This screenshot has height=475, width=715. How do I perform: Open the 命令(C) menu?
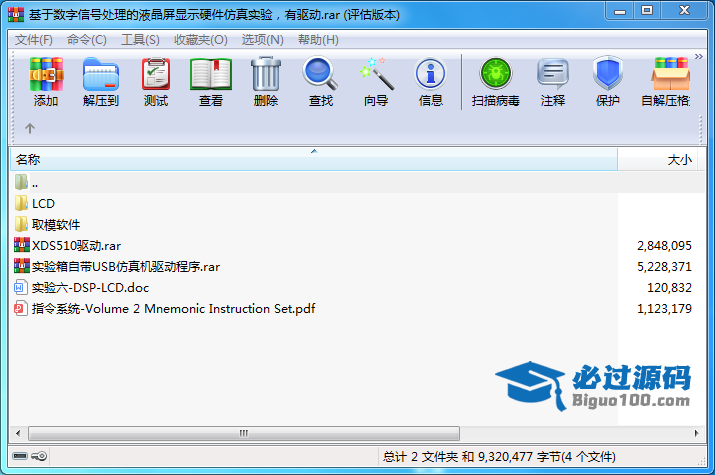click(x=87, y=40)
